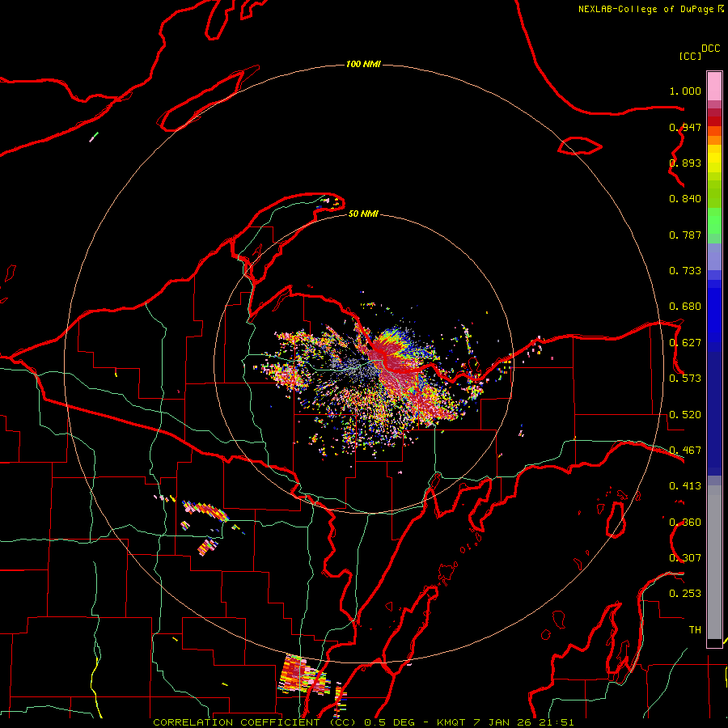Select the 0.520 legend value
This screenshot has width=728, height=728.
[x=685, y=415]
